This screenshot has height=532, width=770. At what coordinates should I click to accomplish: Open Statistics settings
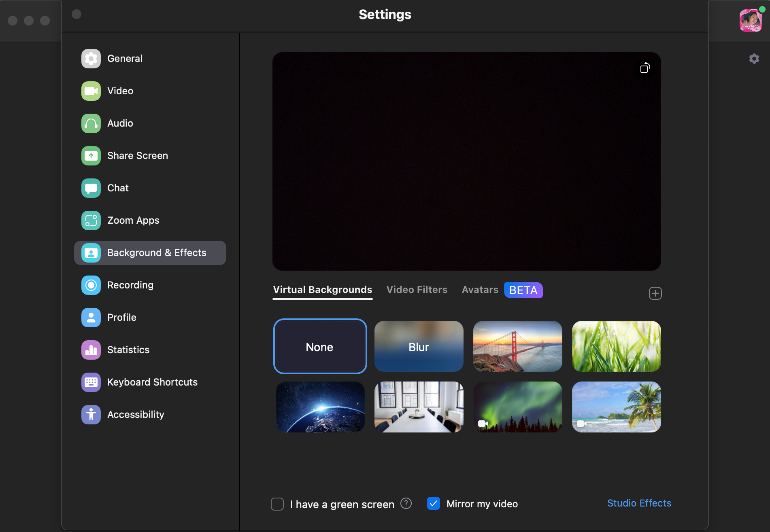click(128, 350)
